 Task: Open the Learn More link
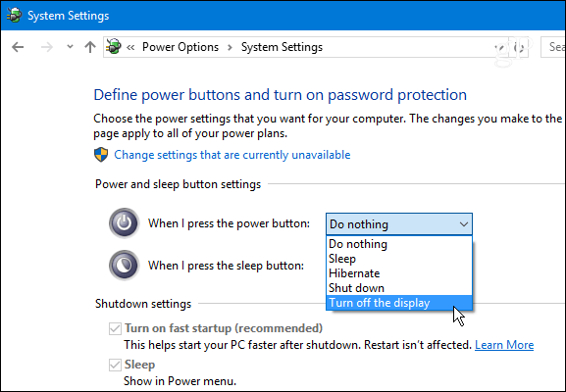(x=504, y=345)
